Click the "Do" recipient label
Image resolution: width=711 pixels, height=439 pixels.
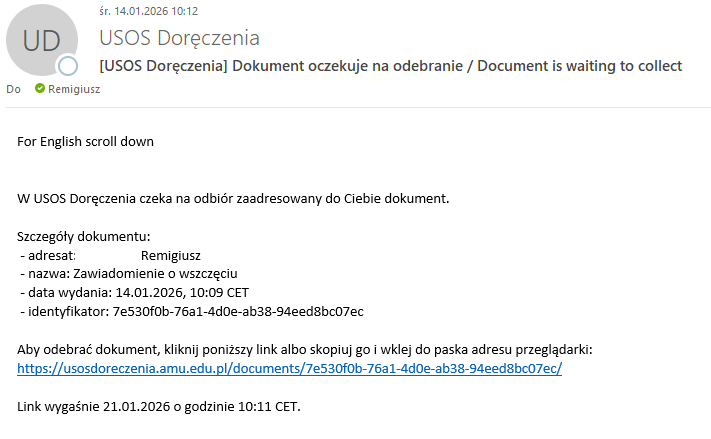click(13, 88)
